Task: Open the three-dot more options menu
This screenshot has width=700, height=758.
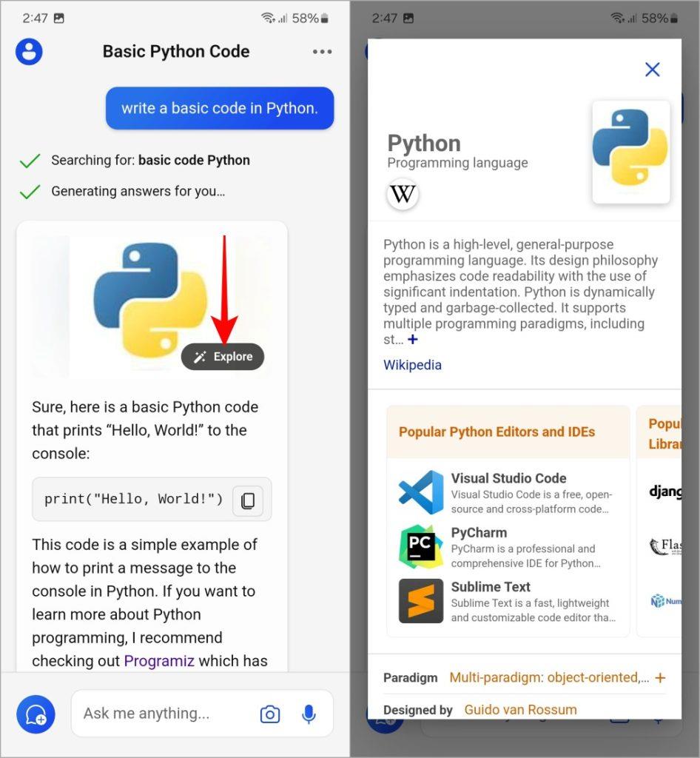Action: [x=322, y=52]
